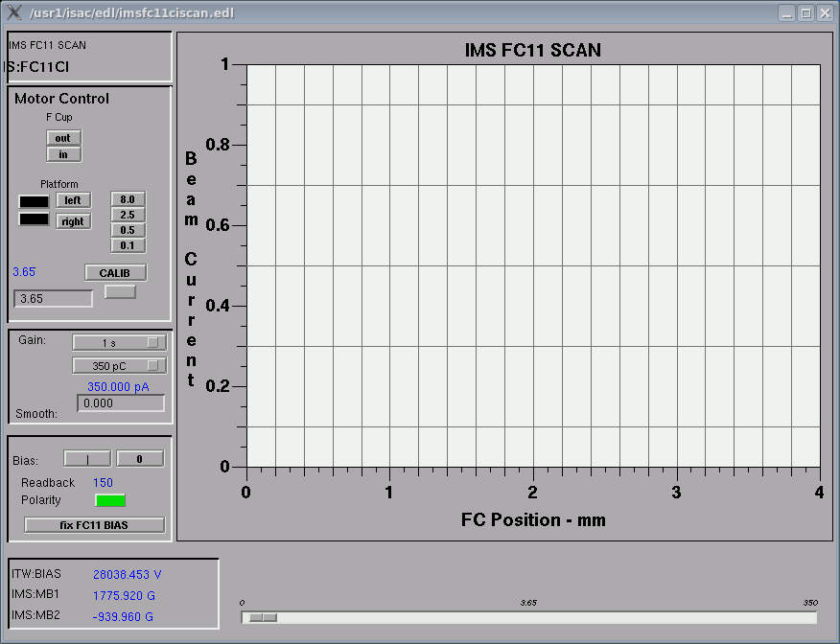Click the F Cup 'out' button

click(x=63, y=138)
